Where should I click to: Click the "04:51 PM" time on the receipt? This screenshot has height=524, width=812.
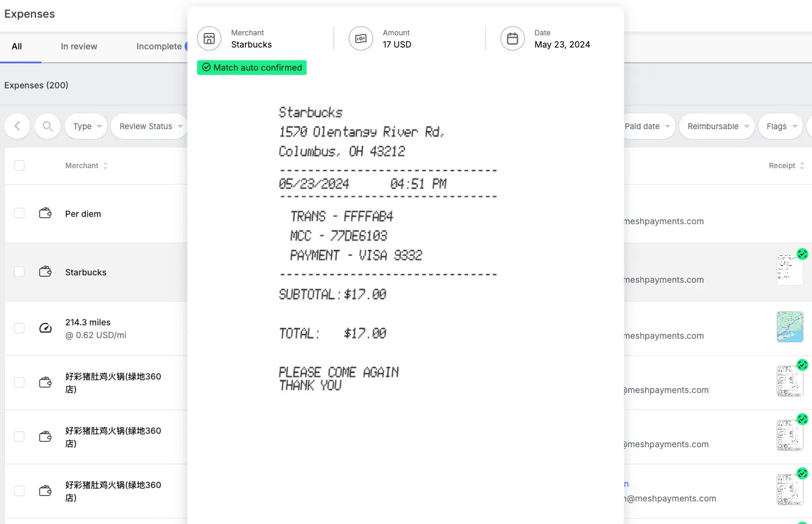(418, 183)
